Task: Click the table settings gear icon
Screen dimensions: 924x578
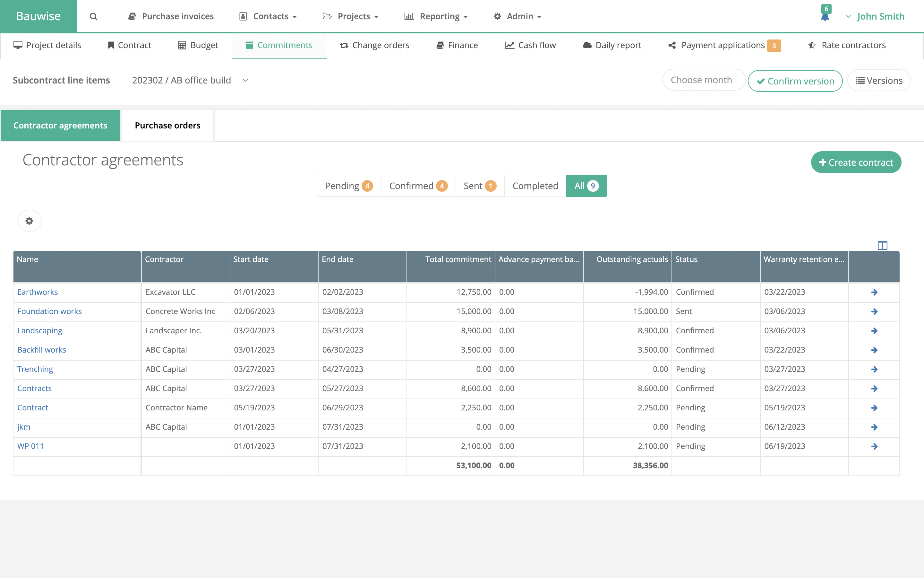Action: tap(30, 221)
